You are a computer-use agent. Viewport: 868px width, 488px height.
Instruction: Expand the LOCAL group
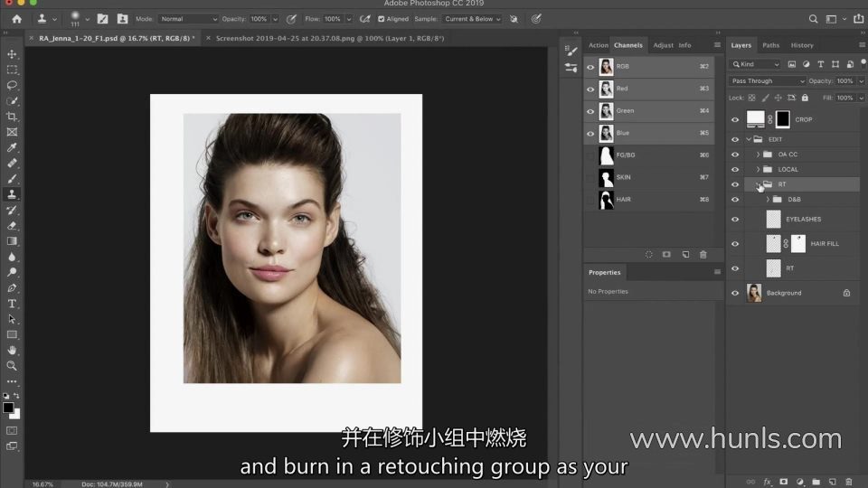point(758,169)
